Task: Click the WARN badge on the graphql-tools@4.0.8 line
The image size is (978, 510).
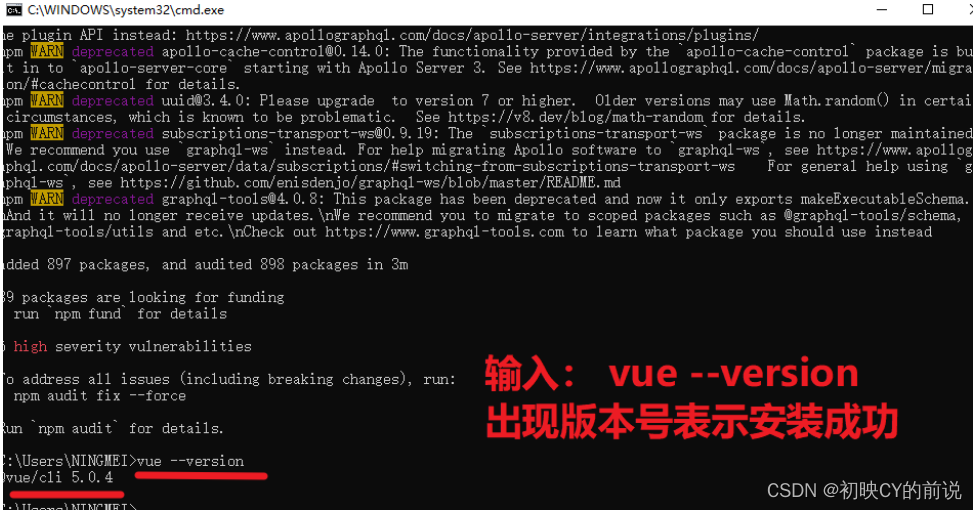Action: point(47,199)
